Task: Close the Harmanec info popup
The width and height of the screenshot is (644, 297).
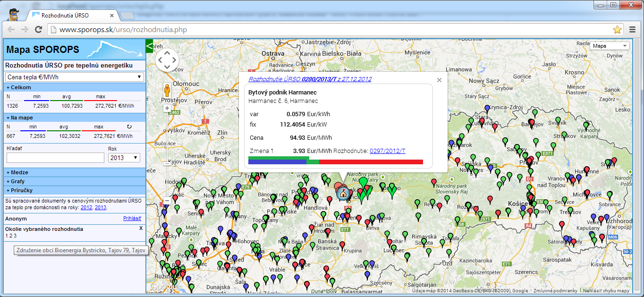Action: point(439,80)
